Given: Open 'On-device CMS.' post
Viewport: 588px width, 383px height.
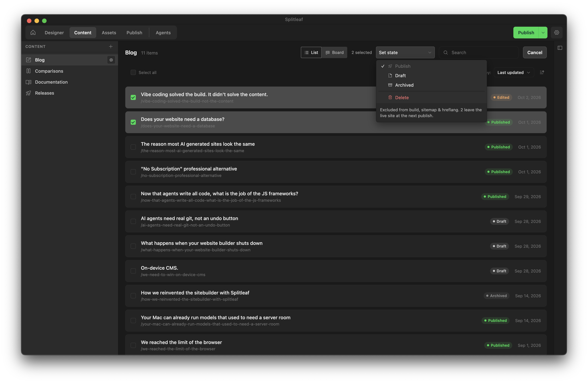Looking at the screenshot, I should click(x=336, y=271).
